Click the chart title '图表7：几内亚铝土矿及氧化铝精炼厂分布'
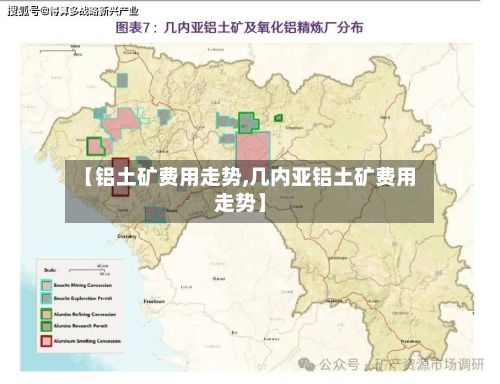Screen dimensions: 500x384 [x=239, y=27]
